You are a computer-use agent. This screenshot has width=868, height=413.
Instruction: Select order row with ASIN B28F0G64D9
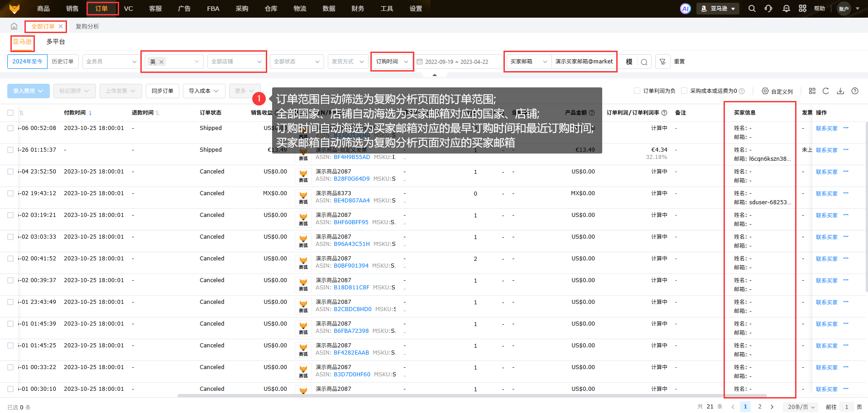[x=10, y=172]
